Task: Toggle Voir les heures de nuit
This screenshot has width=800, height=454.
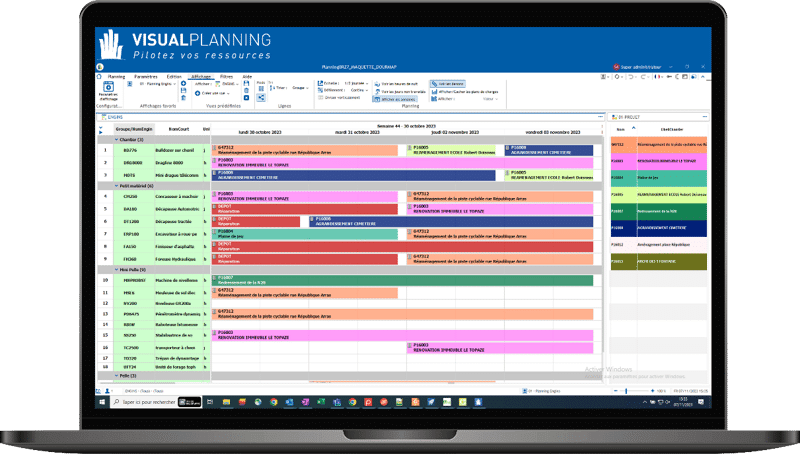Action: coord(396,84)
